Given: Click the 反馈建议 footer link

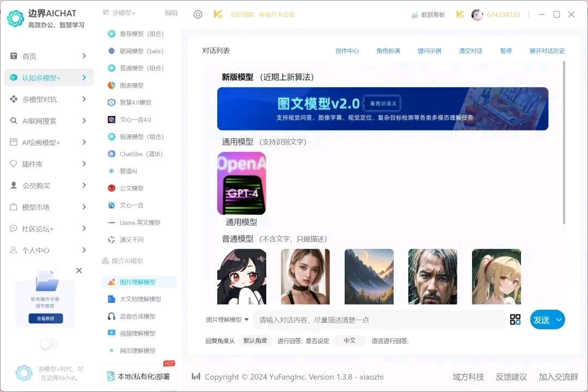Looking at the screenshot, I should (511, 377).
